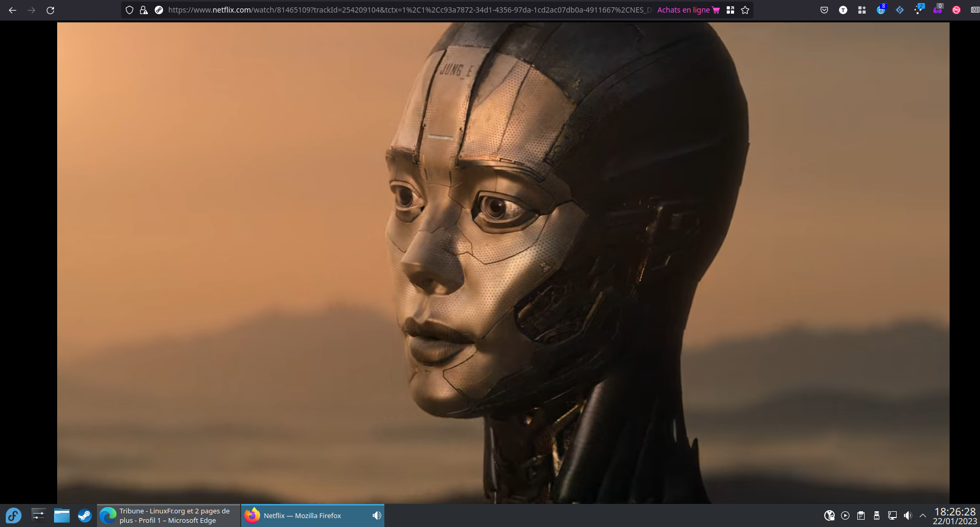This screenshot has width=980, height=527.
Task: Open the volume tray icon
Action: coord(908,515)
